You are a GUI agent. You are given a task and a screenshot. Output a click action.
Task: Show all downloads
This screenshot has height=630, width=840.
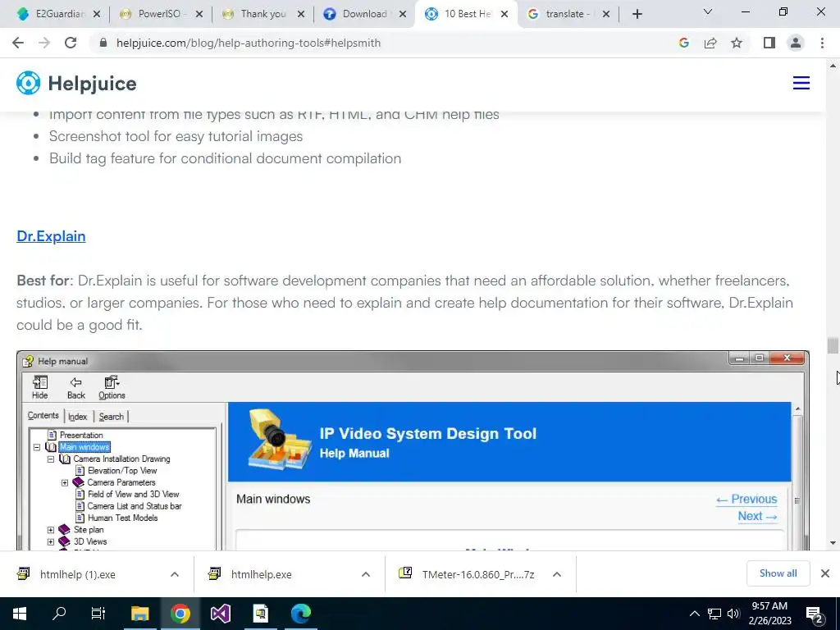point(778,573)
